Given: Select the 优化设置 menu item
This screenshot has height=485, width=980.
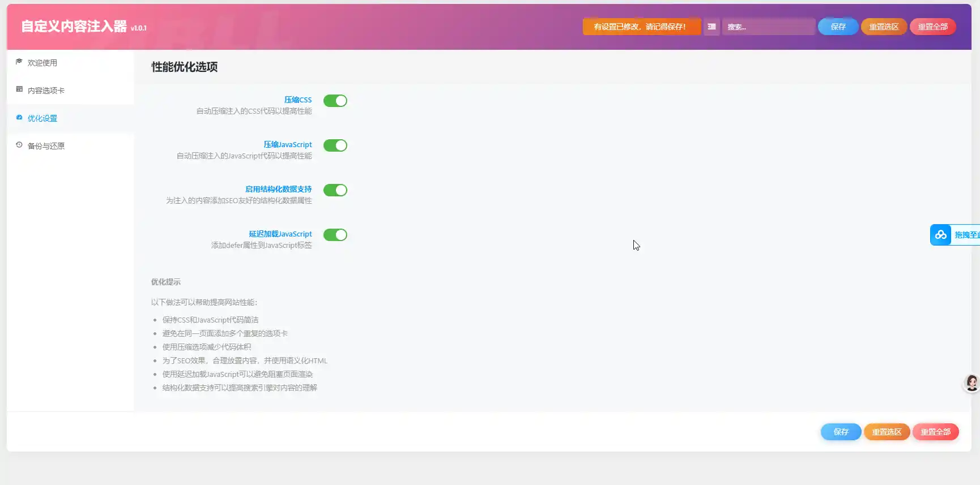Looking at the screenshot, I should pos(42,118).
